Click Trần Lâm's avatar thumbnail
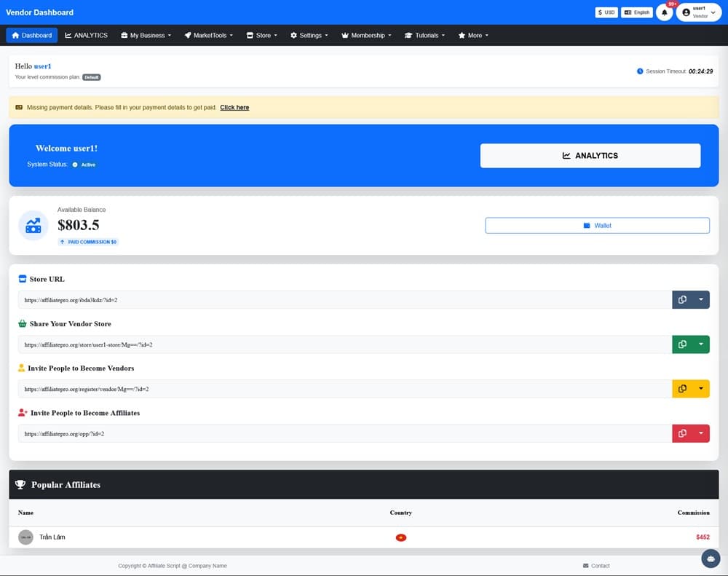The image size is (728, 576). pos(25,537)
